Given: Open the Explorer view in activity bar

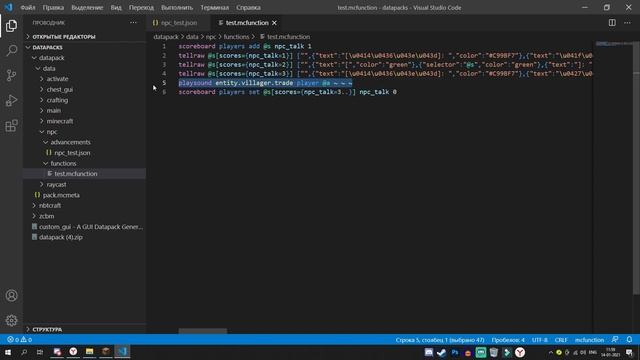Looking at the screenshot, I should click(11, 26).
